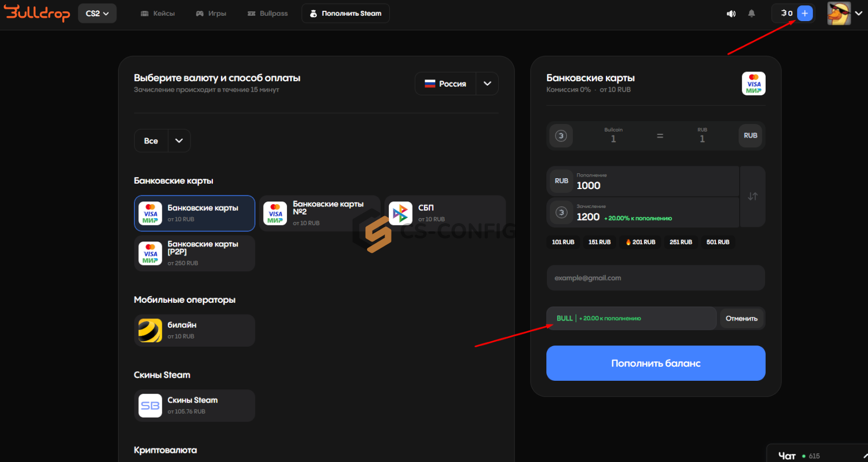Screen dimensions: 868x462
Task: Swap amount fields with the arrows icon
Action: [x=753, y=197]
